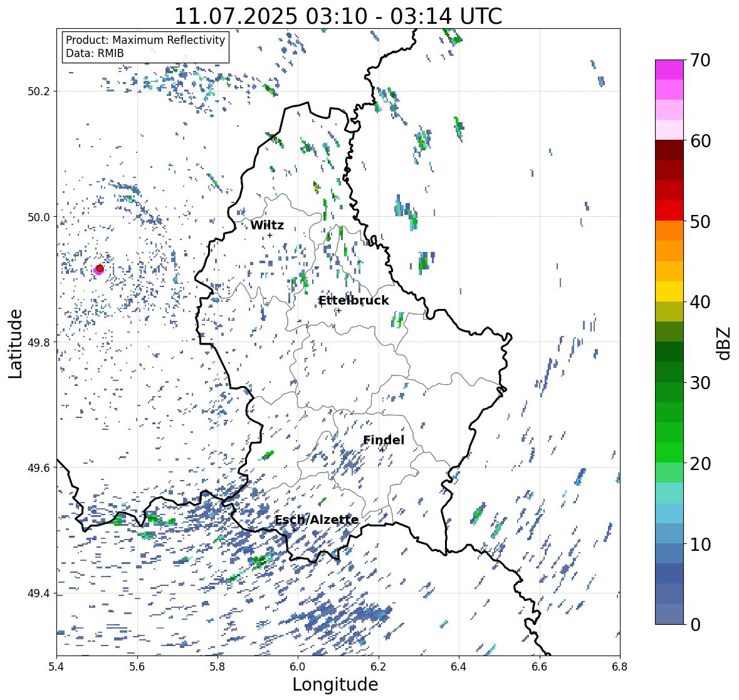Click the Findel city label
Image resolution: width=739 pixels, height=700 pixels.
pyautogui.click(x=384, y=440)
